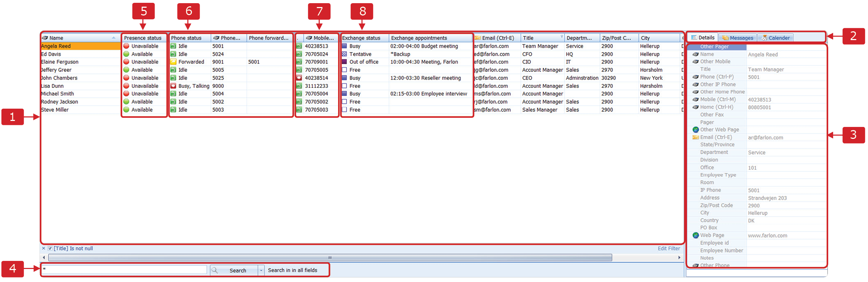The width and height of the screenshot is (868, 282).
Task: Toggle Jeffery Greer's Free exchange status box
Action: [x=344, y=70]
